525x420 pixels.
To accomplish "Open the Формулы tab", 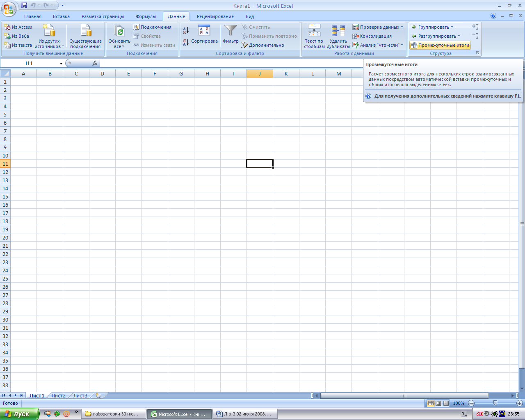I will (146, 16).
